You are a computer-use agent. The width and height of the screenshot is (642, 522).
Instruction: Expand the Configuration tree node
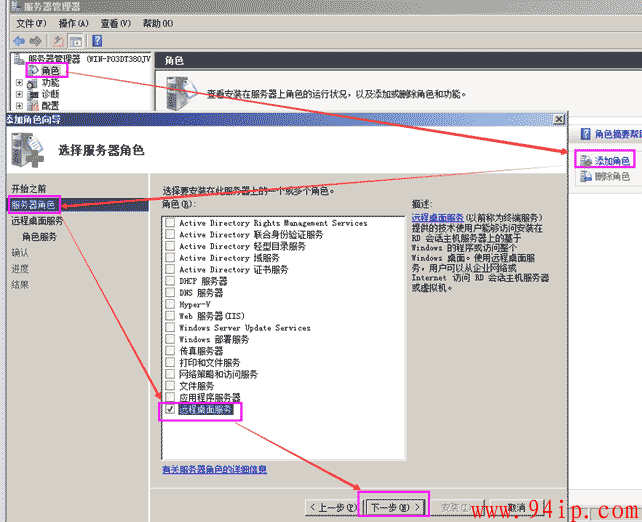coord(19,106)
